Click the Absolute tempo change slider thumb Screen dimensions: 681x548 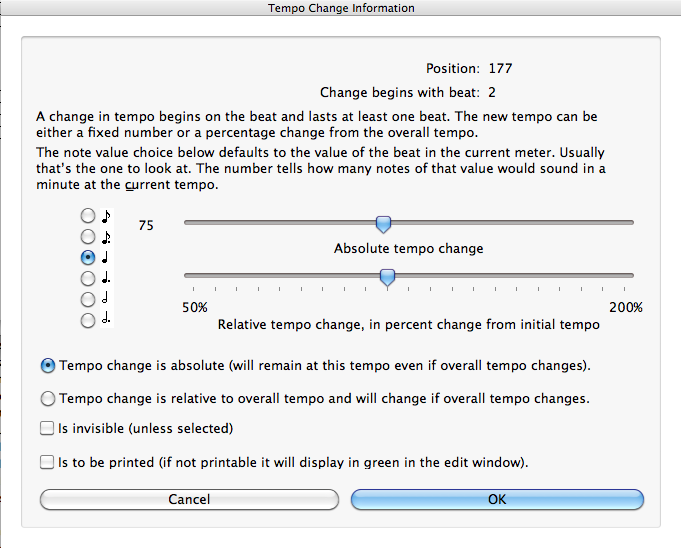tap(383, 224)
